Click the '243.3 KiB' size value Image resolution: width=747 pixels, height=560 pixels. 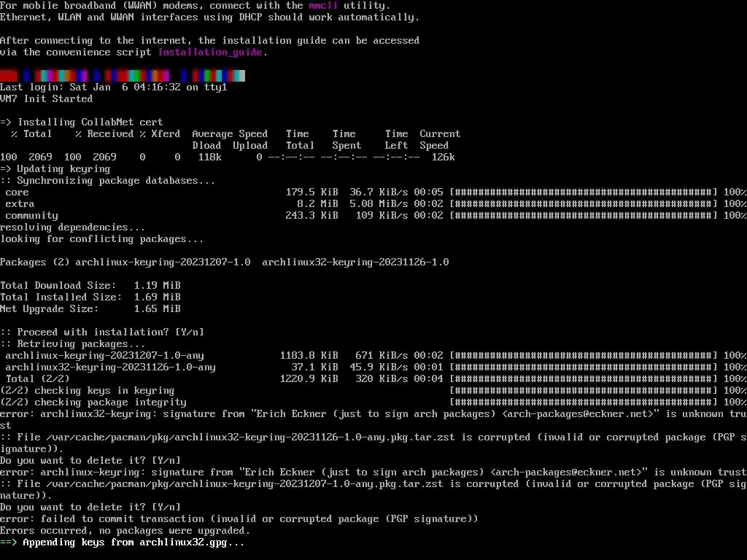coord(311,216)
